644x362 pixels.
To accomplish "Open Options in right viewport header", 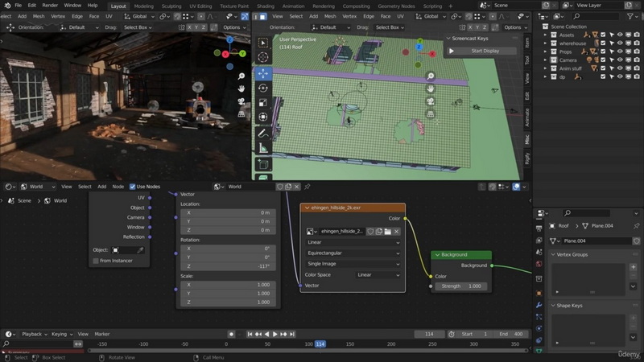I will pyautogui.click(x=515, y=27).
